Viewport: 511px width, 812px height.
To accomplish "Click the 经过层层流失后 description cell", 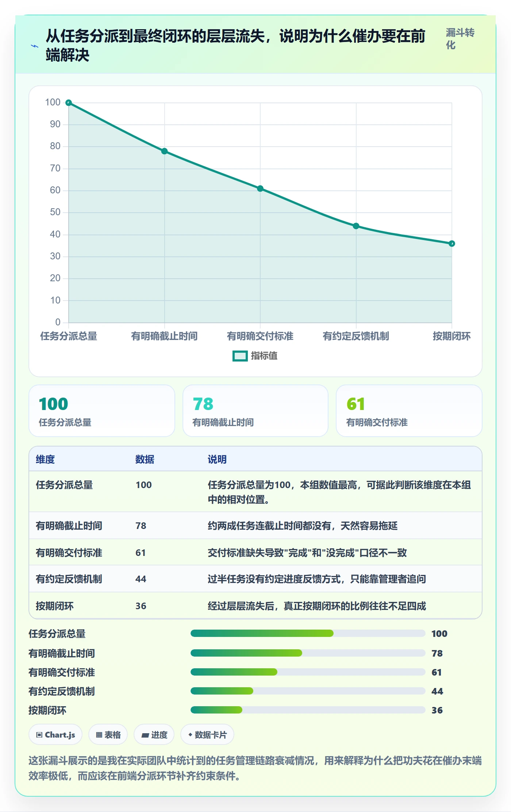I will tap(317, 606).
